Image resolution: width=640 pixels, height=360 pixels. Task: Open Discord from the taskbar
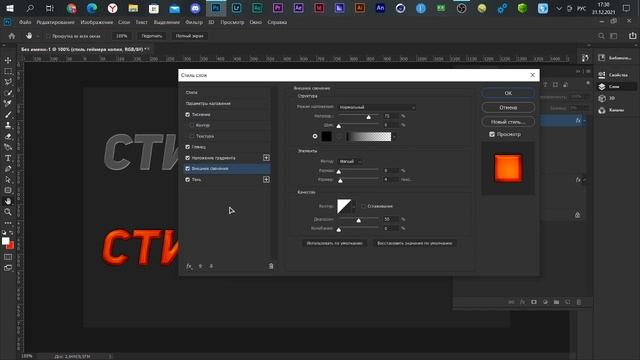click(195, 8)
